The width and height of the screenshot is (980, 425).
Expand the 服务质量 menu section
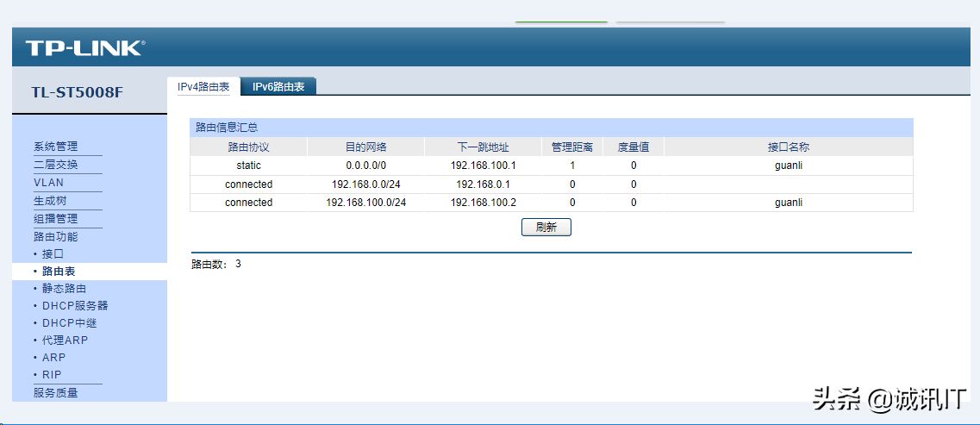[x=56, y=393]
